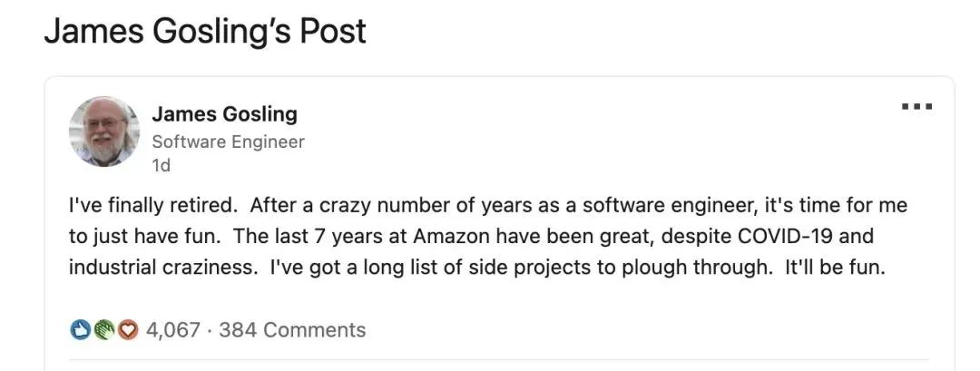Viewport: 980px width, 371px height.
Task: Click the Software Engineer headline under the name
Action: point(228,142)
